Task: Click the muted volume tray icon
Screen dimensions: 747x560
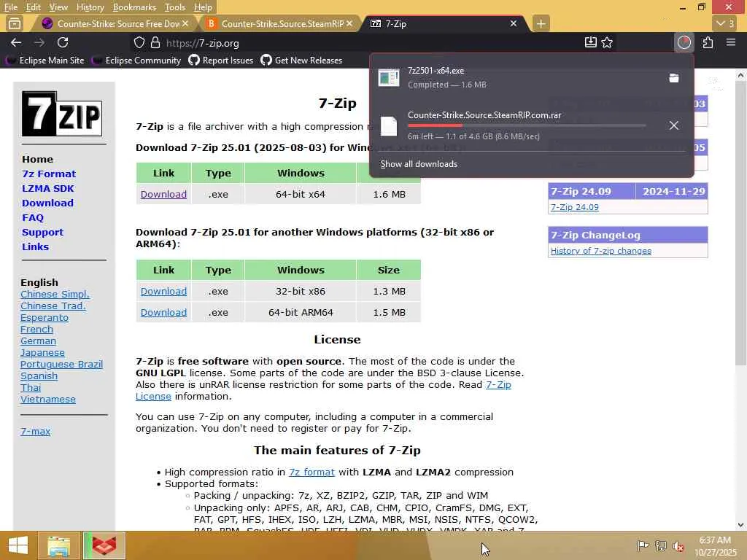Action: [x=678, y=545]
